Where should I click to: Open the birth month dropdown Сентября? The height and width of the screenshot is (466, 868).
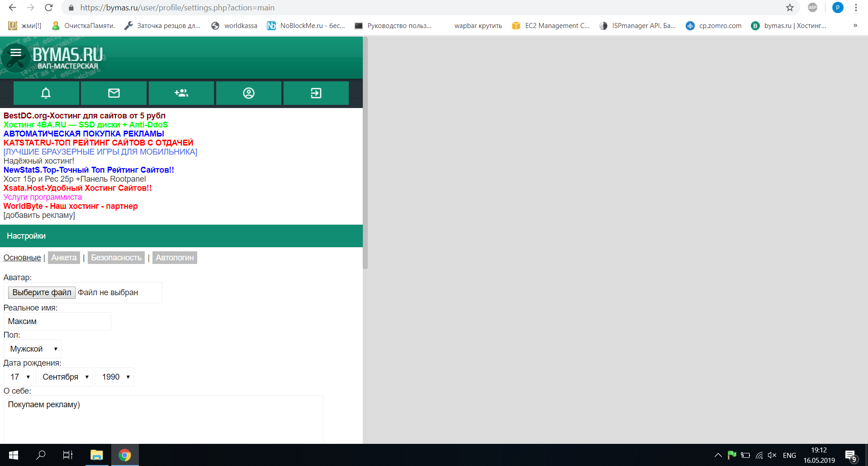click(65, 377)
